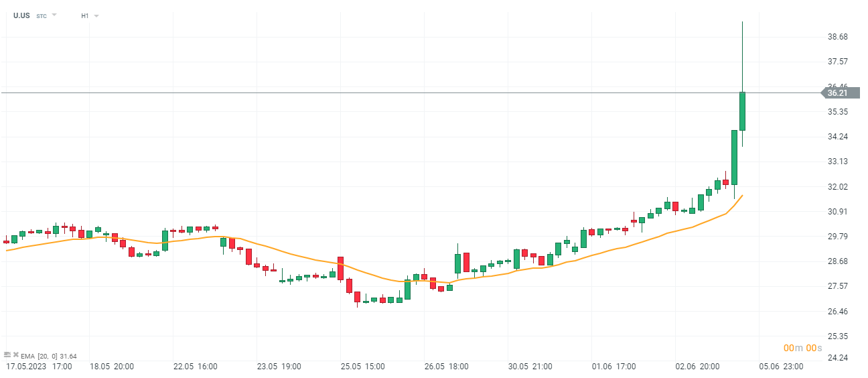868x378 pixels.
Task: Select the 30.05 21:00 time axis label
Action: click(x=532, y=367)
